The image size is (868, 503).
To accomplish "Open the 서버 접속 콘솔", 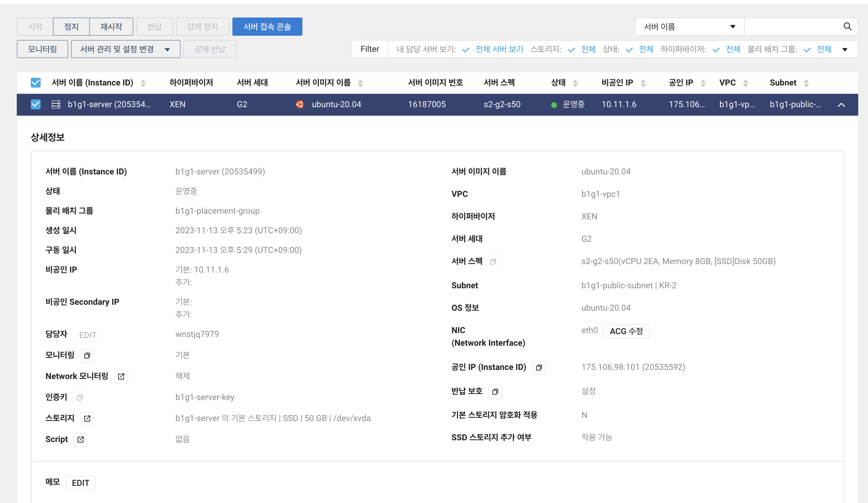I will (x=267, y=27).
